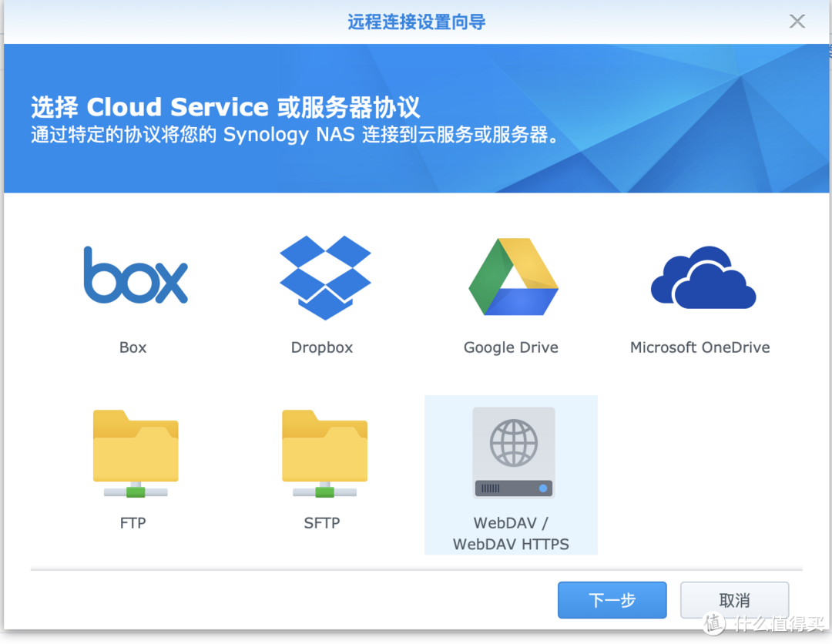Select the SFTP network folder icon
The width and height of the screenshot is (832, 644).
pyautogui.click(x=324, y=453)
